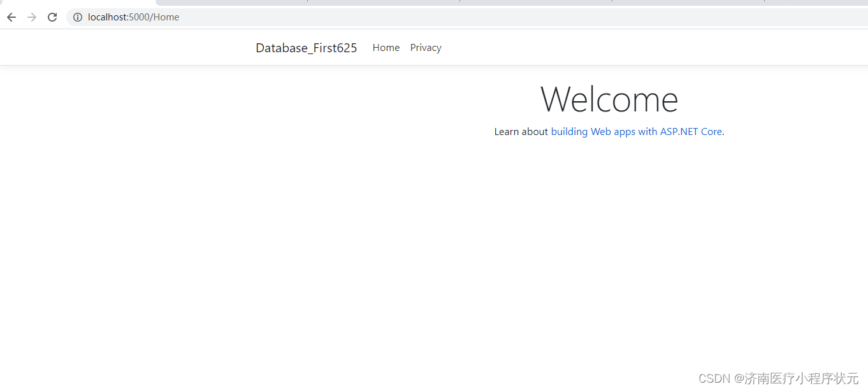Screen dimensions: 868x391
Task: Open the Privacy page
Action: pyautogui.click(x=425, y=47)
